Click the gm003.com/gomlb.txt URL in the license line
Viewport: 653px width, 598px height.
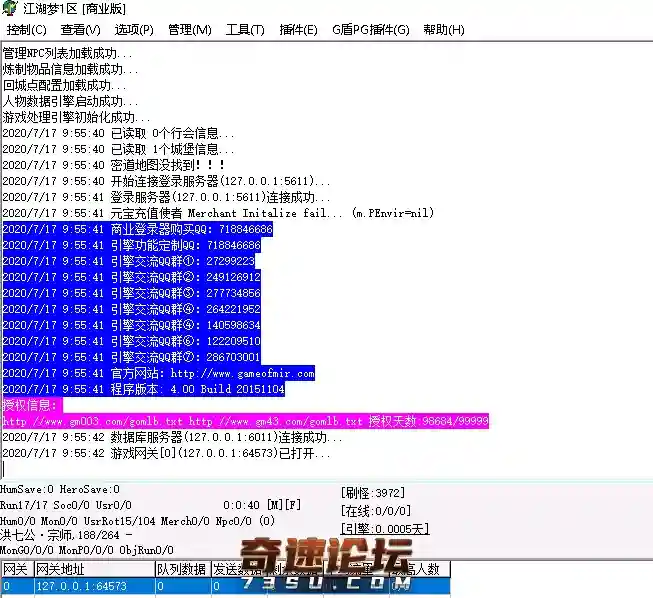(x=92, y=421)
